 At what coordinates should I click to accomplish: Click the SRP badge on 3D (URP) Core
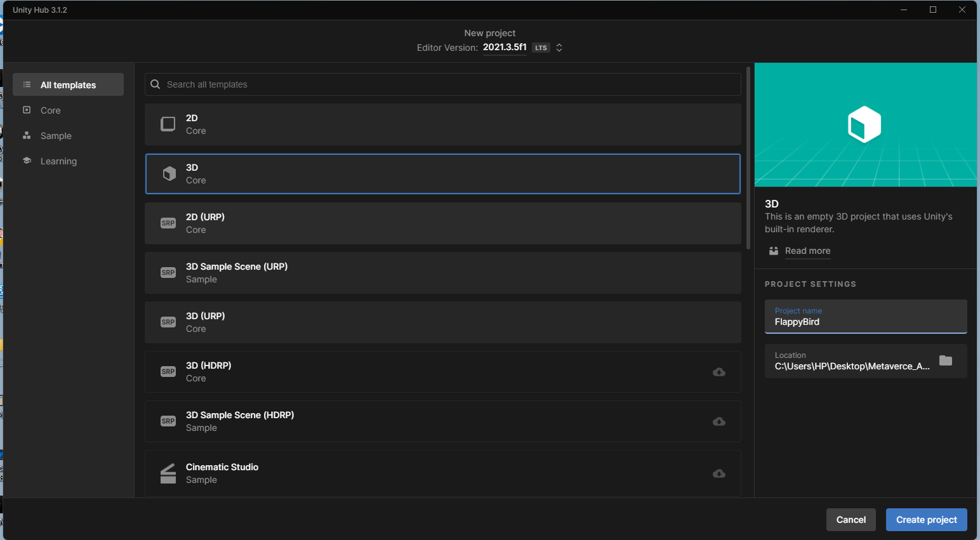[168, 322]
